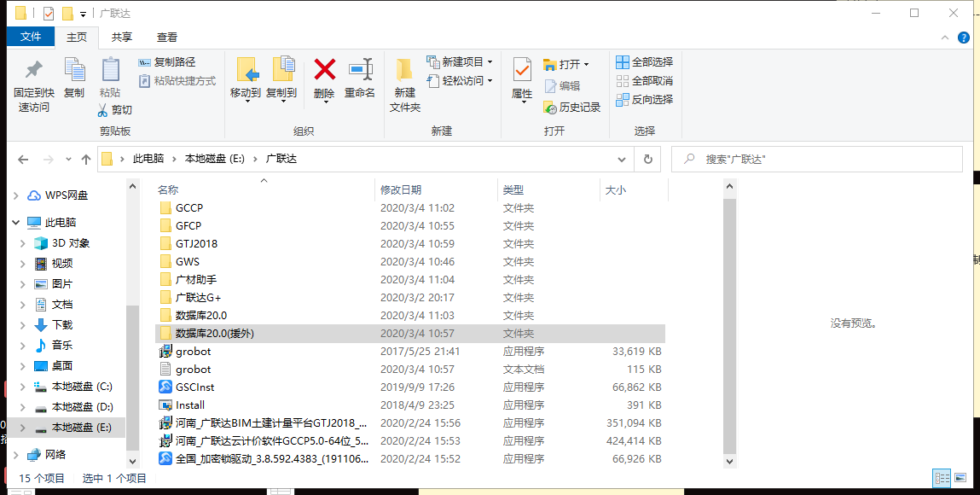This screenshot has width=980, height=495.
Task: Open the 打开 (Open) dropdown button
Action: coord(566,64)
